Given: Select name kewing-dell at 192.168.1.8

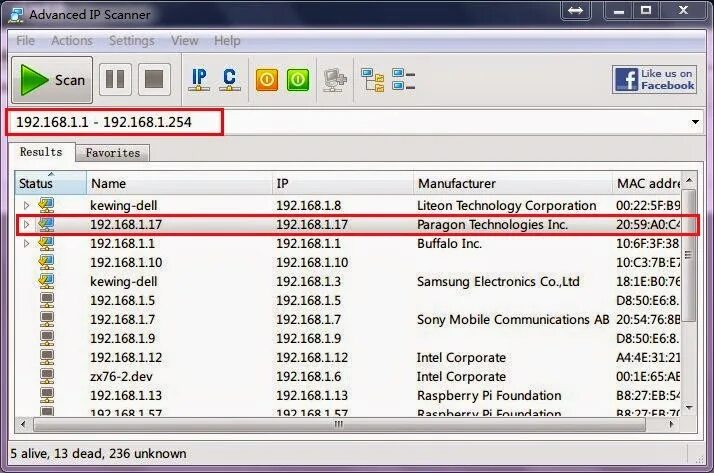Looking at the screenshot, I should [x=123, y=206].
